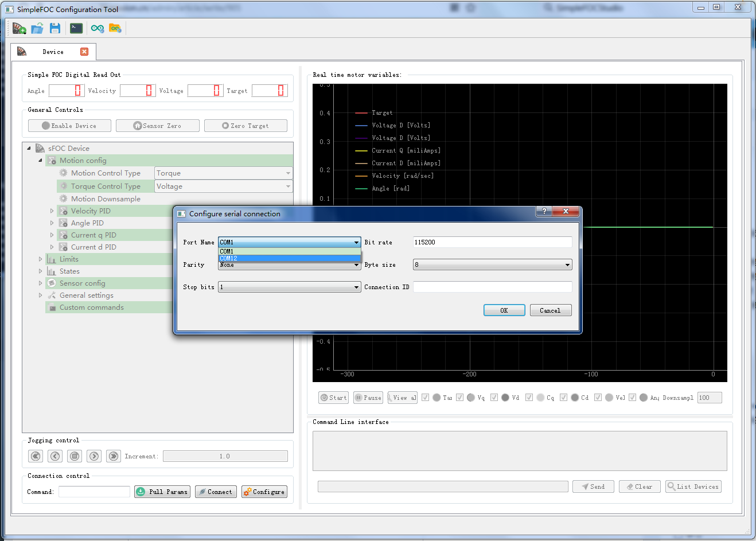Click the Connect button

[216, 492]
